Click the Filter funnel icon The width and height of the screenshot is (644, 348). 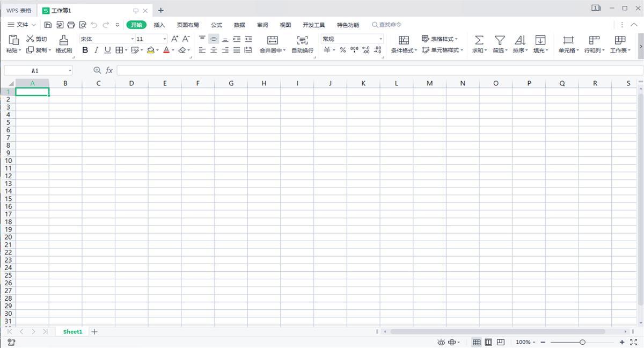click(500, 40)
